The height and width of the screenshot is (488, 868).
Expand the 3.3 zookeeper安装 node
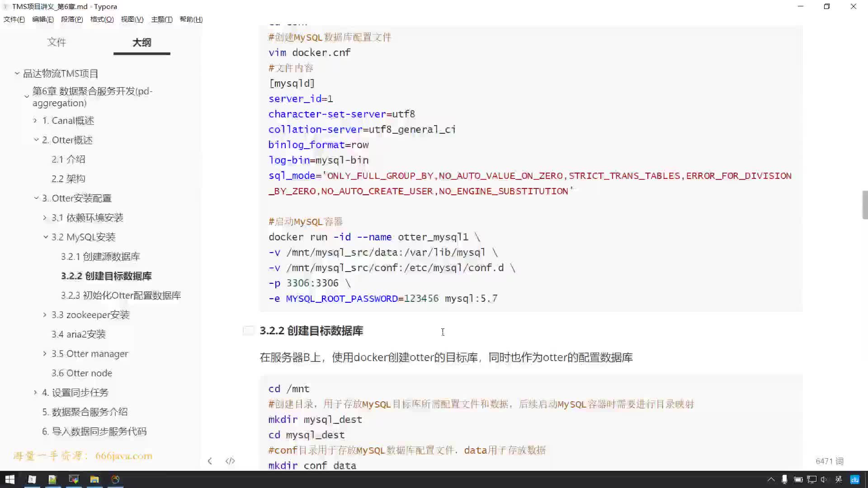45,315
